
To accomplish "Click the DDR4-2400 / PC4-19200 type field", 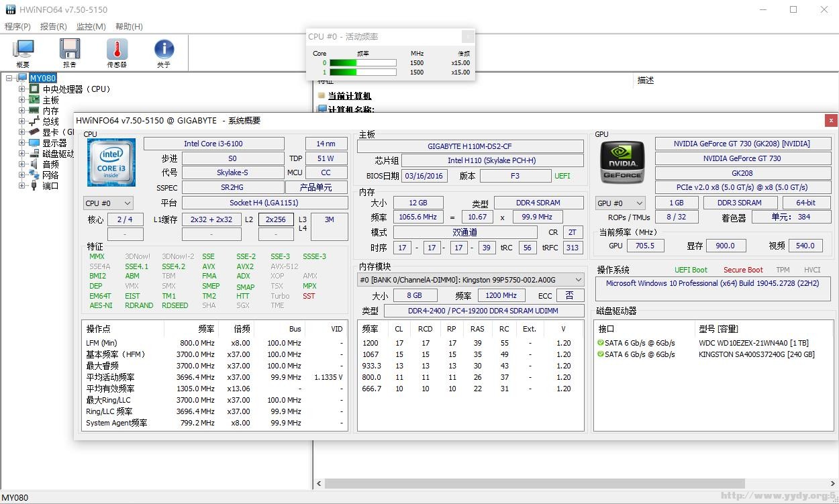I will pos(483,311).
